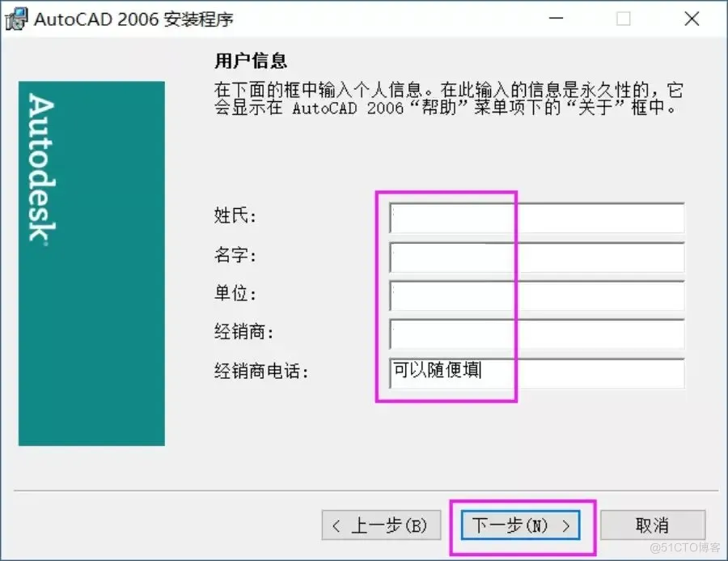Click the AutoCAD 2006 安装程序 window title

click(x=133, y=19)
